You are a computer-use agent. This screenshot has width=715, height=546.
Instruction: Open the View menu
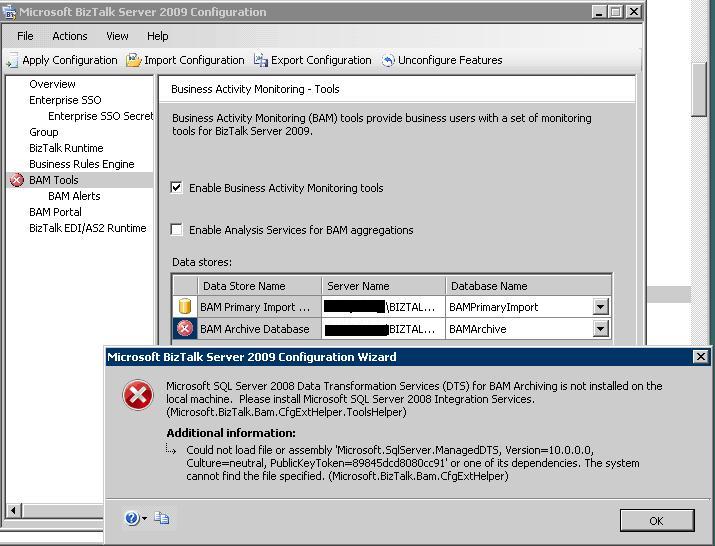click(117, 36)
